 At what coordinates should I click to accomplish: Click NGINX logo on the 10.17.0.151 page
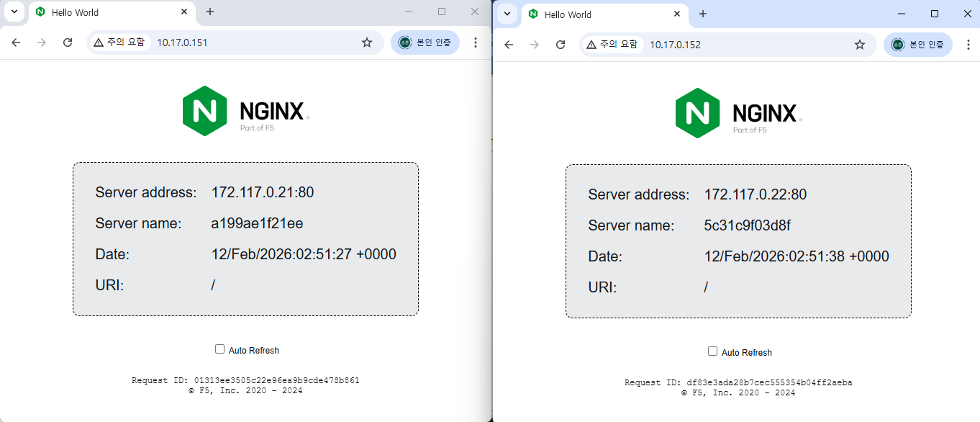245,111
